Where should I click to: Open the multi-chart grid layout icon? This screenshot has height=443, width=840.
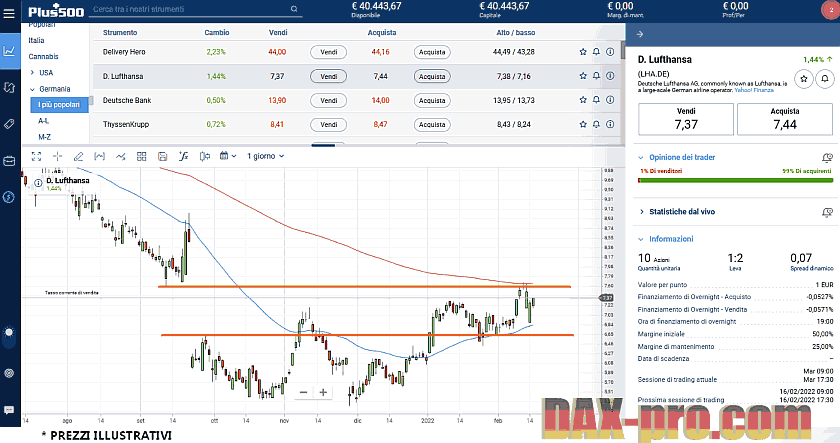click(141, 156)
